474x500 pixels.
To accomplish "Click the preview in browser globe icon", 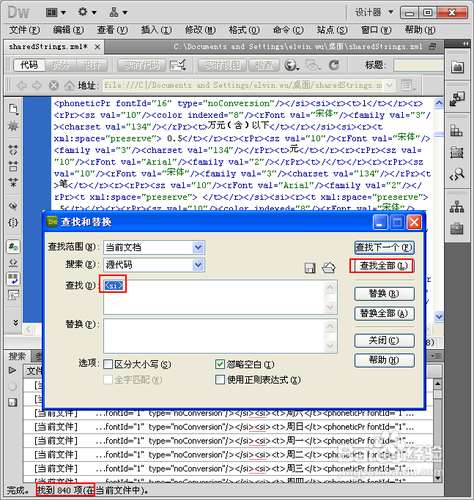I will click(x=291, y=65).
